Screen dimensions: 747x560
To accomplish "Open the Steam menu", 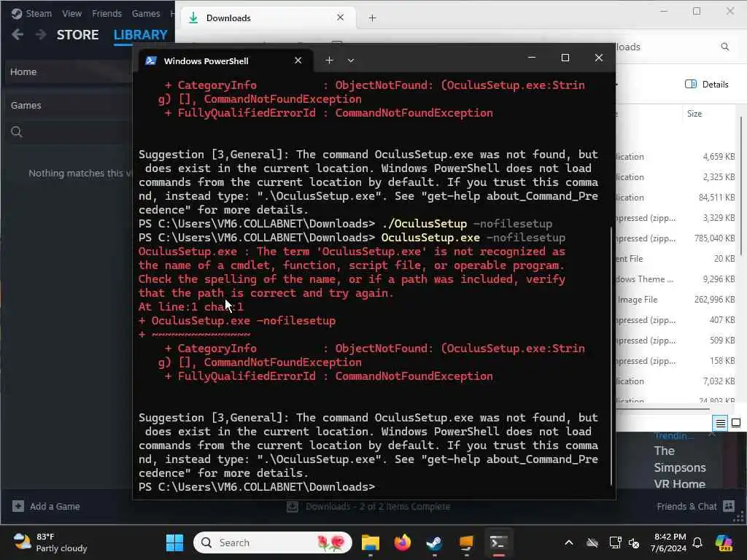I will (x=31, y=13).
